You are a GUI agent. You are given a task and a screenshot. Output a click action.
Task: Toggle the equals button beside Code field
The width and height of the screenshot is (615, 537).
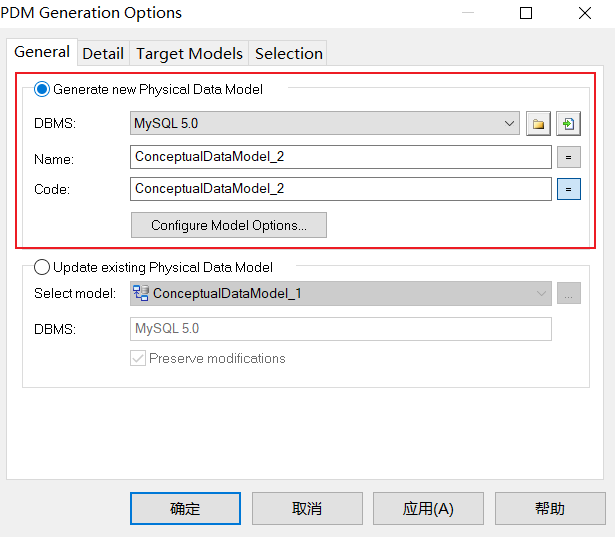[x=568, y=188]
